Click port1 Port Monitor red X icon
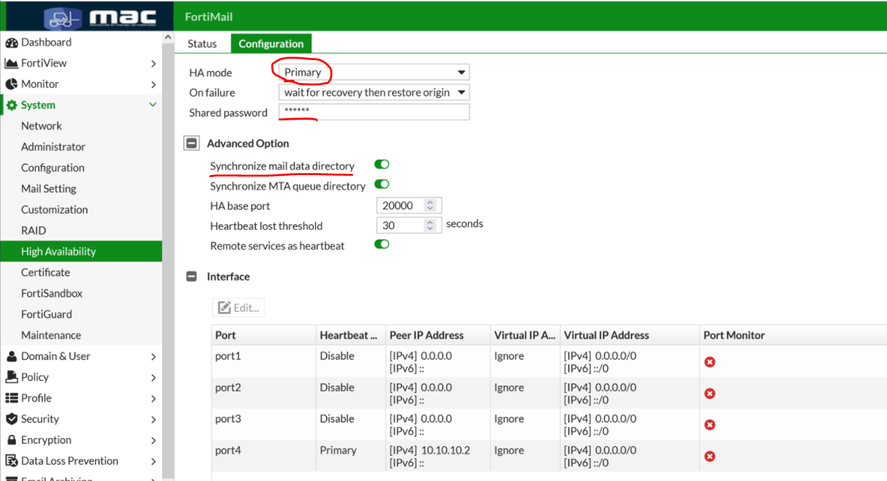This screenshot has height=481, width=887. pyautogui.click(x=710, y=361)
